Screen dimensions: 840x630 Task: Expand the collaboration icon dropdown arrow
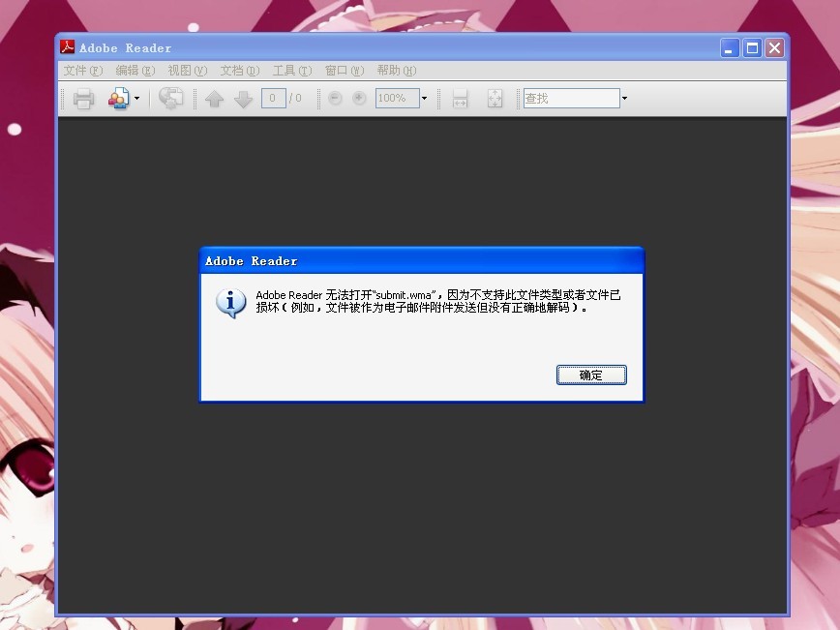pos(137,98)
